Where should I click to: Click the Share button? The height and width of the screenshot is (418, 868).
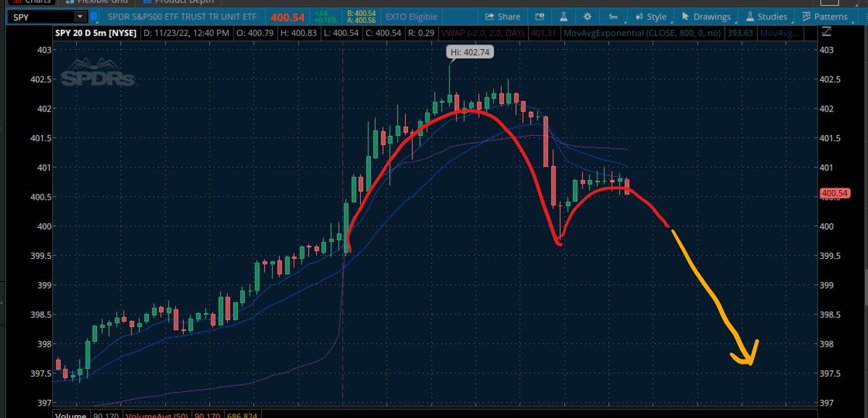click(x=503, y=16)
